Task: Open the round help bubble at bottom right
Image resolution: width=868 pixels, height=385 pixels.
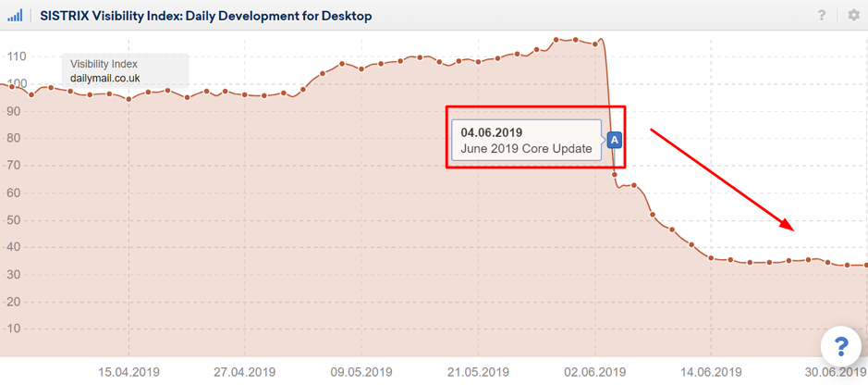Action: pos(840,346)
